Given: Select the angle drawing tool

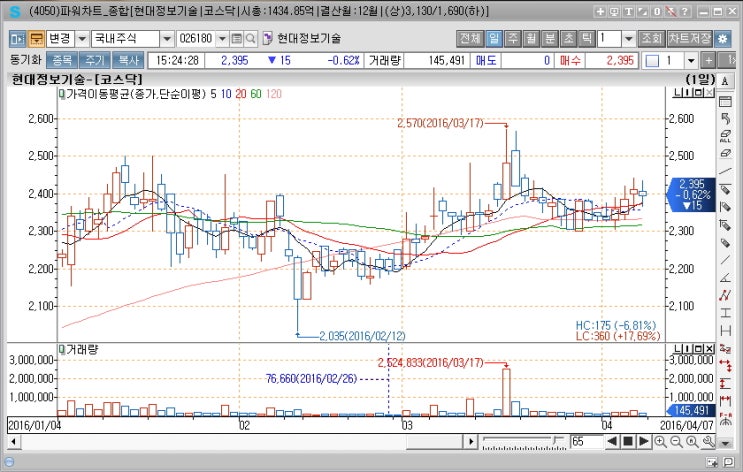Looking at the screenshot, I should click(x=725, y=278).
